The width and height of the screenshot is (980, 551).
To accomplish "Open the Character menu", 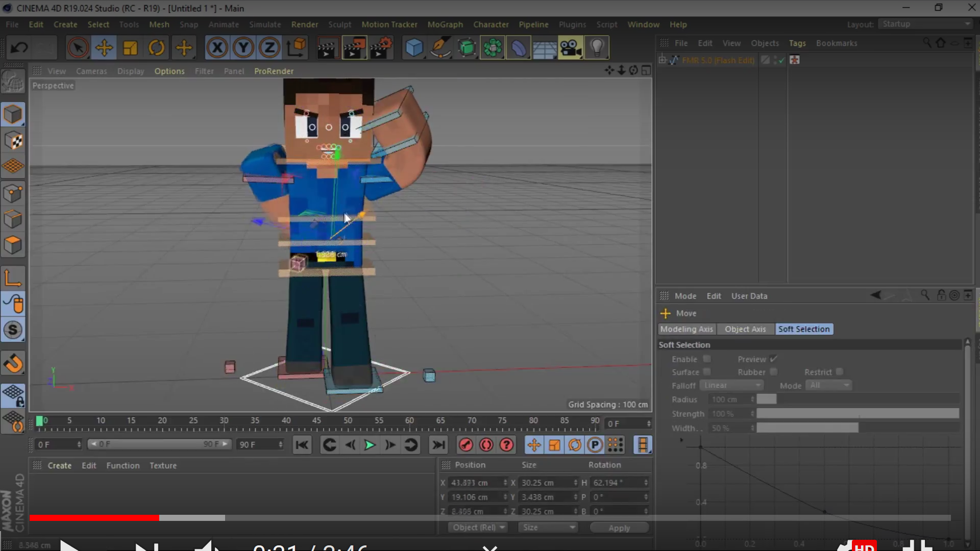I will (491, 24).
